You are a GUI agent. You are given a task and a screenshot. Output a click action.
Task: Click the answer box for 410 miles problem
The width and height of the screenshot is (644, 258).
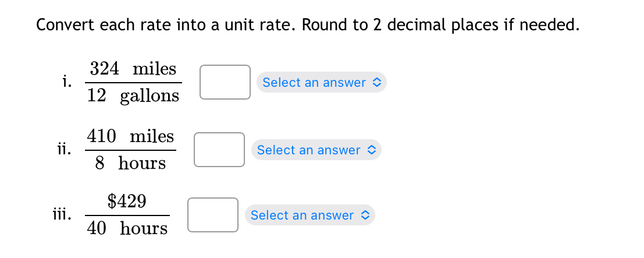219,150
